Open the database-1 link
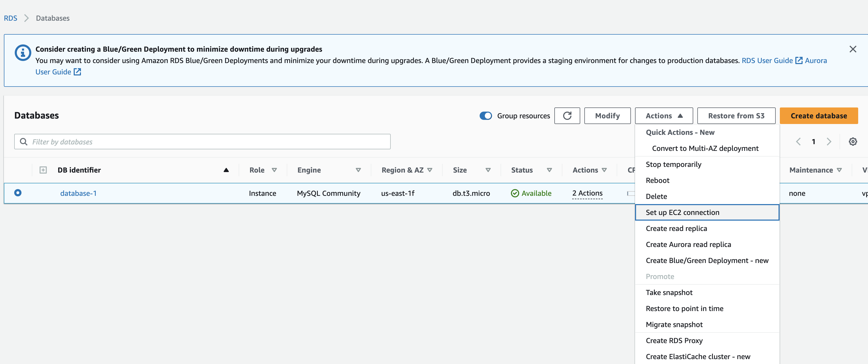Viewport: 868px width, 364px height. click(x=78, y=193)
